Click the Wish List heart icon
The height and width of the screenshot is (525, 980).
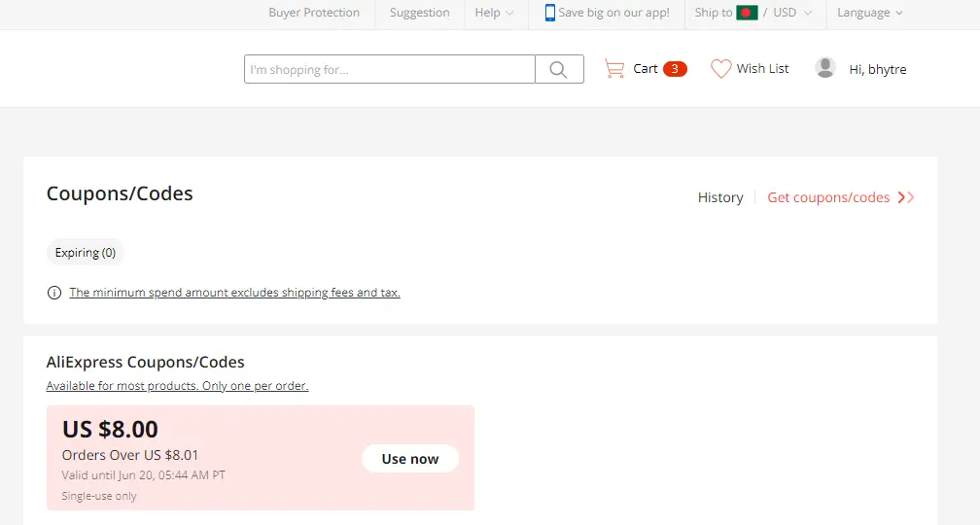tap(720, 69)
